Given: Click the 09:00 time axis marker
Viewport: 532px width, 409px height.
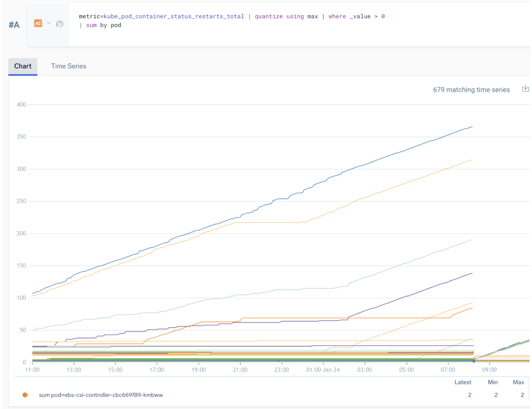Looking at the screenshot, I should tap(489, 370).
